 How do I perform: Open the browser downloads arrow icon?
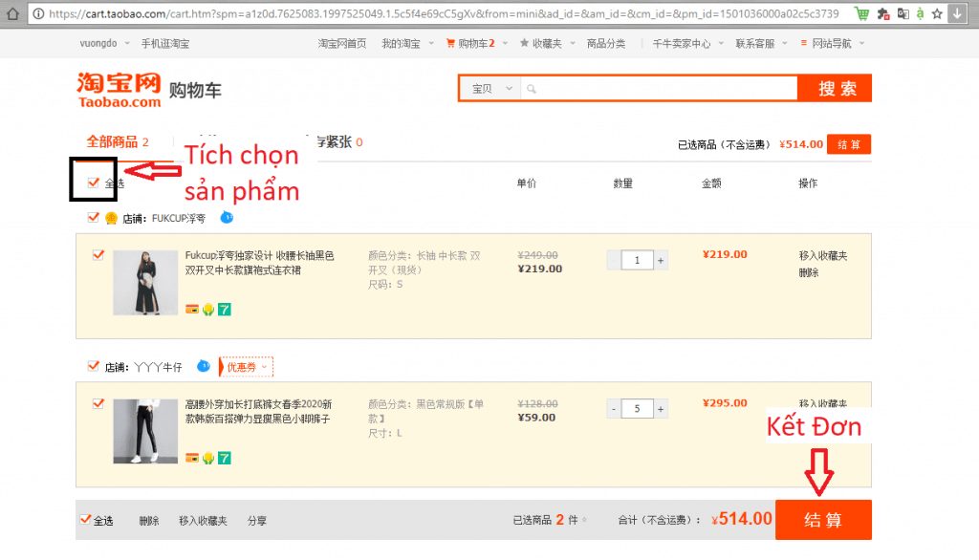[x=956, y=13]
